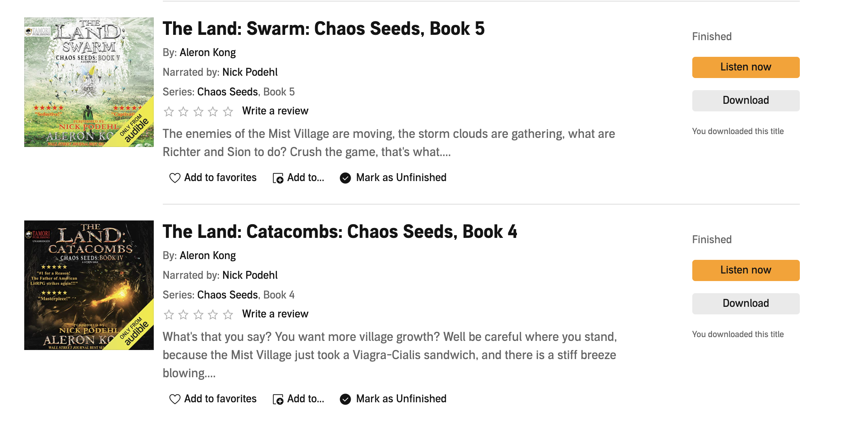
Task: Open The Land: Catacombs cover thumbnail
Action: (89, 285)
